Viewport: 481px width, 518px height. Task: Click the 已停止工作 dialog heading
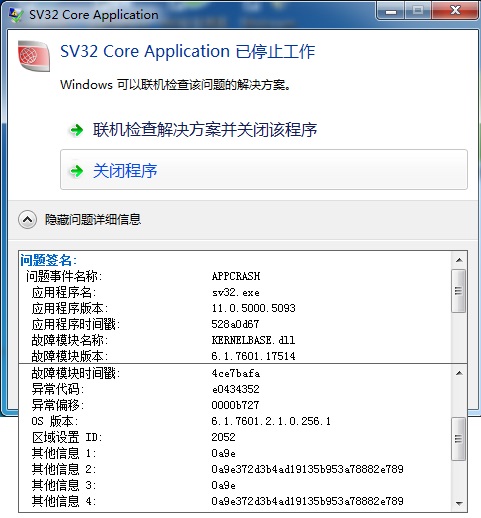point(187,52)
